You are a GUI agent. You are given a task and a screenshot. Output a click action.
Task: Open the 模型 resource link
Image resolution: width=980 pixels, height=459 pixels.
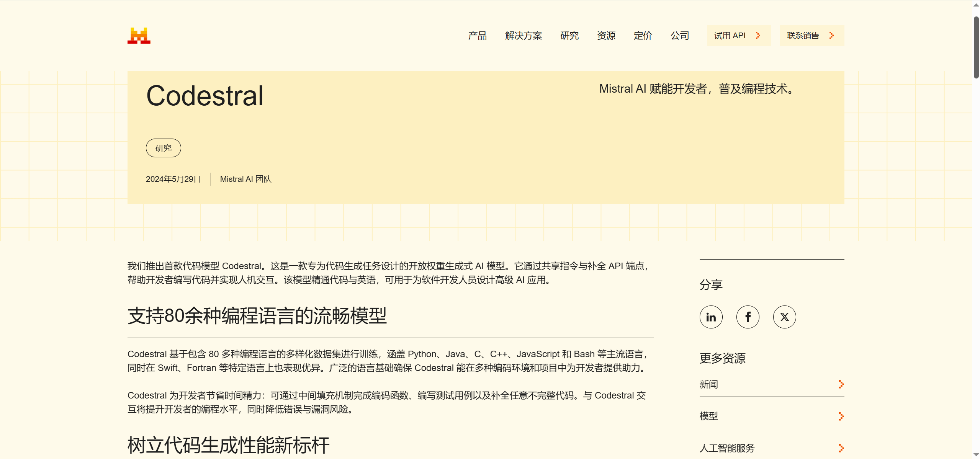coord(772,416)
